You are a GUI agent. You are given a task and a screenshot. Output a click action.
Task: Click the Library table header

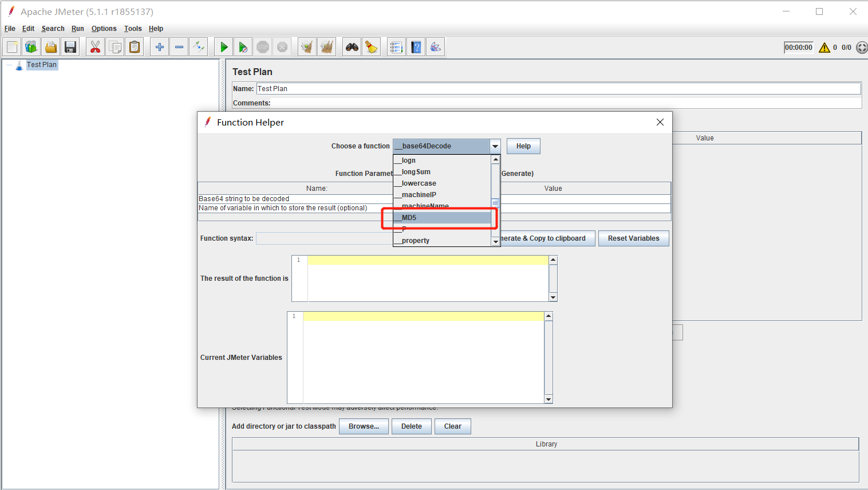tap(546, 444)
